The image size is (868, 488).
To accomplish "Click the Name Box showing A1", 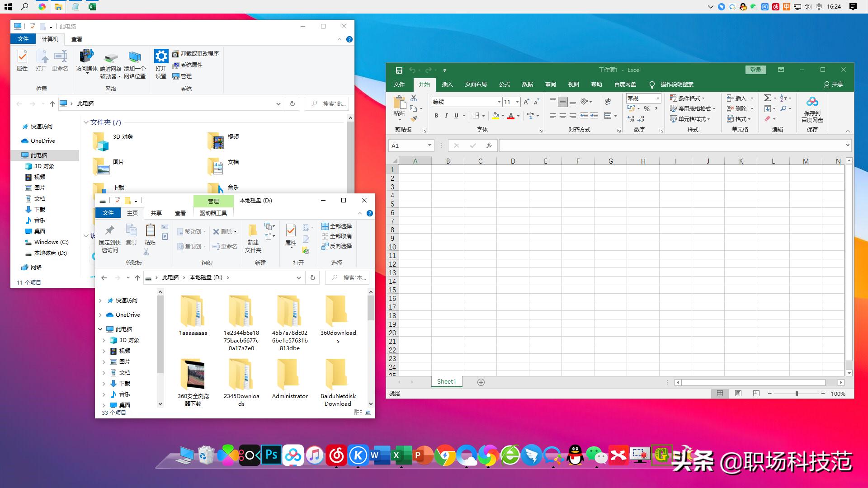I will 409,145.
